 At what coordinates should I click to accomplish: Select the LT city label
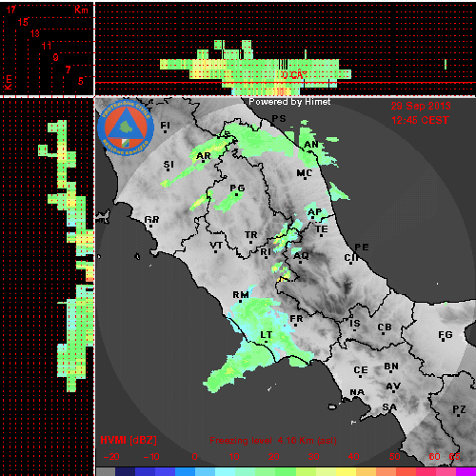[267, 335]
